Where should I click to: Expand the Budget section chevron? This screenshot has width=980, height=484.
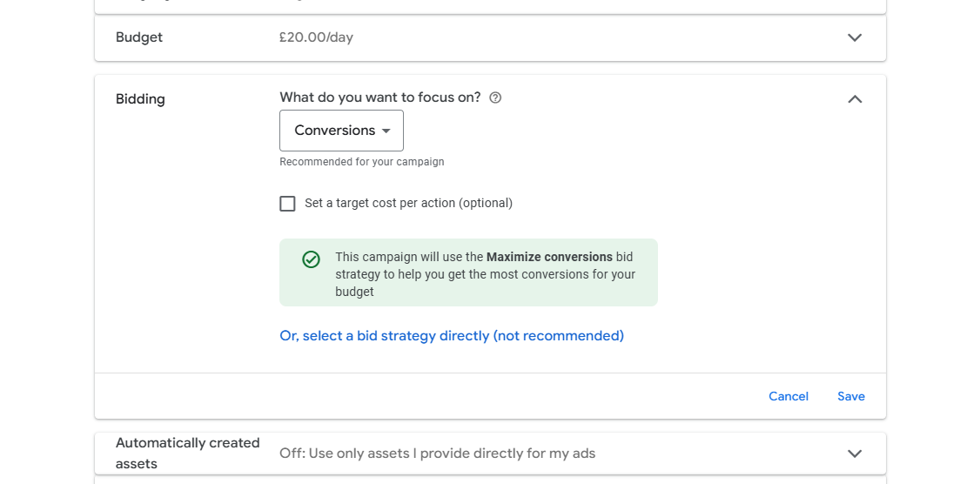point(855,37)
